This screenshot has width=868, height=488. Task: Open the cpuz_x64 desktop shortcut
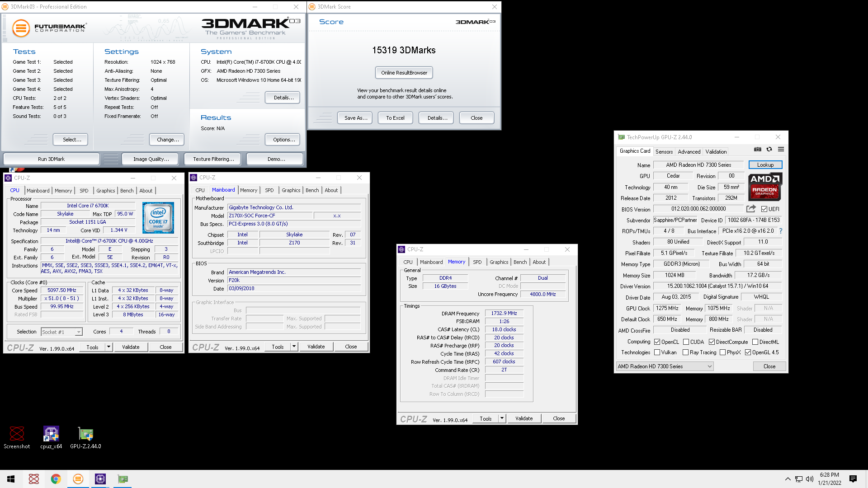point(51,437)
